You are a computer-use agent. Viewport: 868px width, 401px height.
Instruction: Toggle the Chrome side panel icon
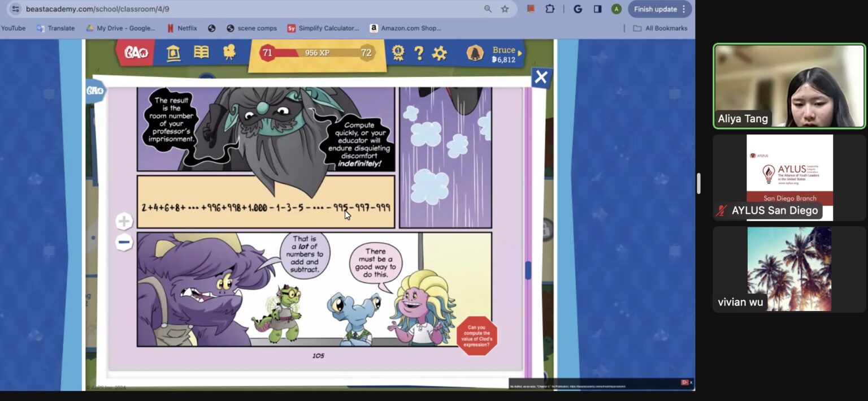point(597,9)
